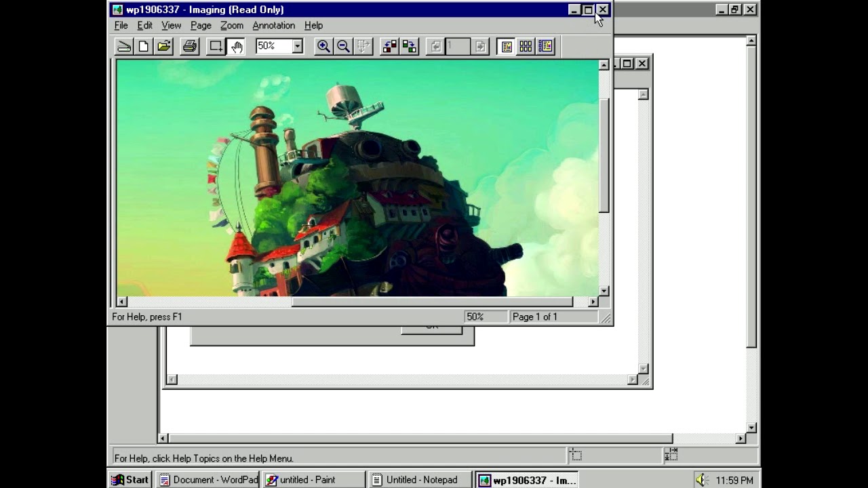Click background window's vertical scrollbar down arrow
The image size is (868, 488).
point(751,428)
